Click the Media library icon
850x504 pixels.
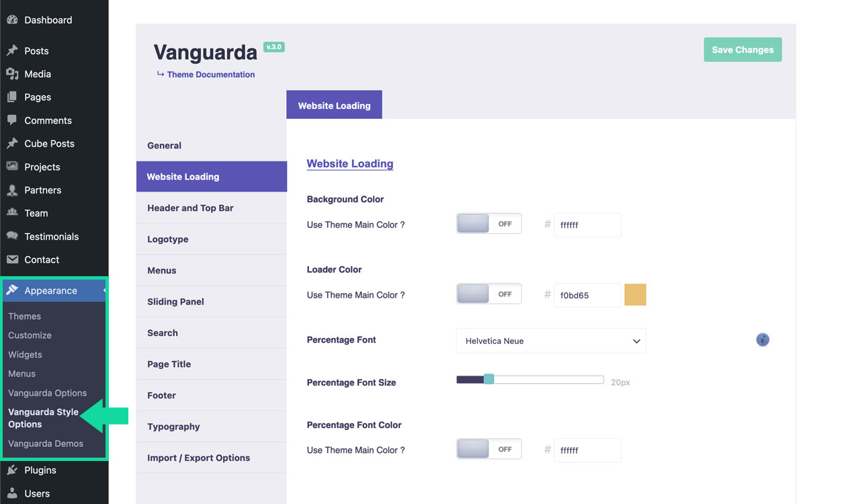pos(12,74)
